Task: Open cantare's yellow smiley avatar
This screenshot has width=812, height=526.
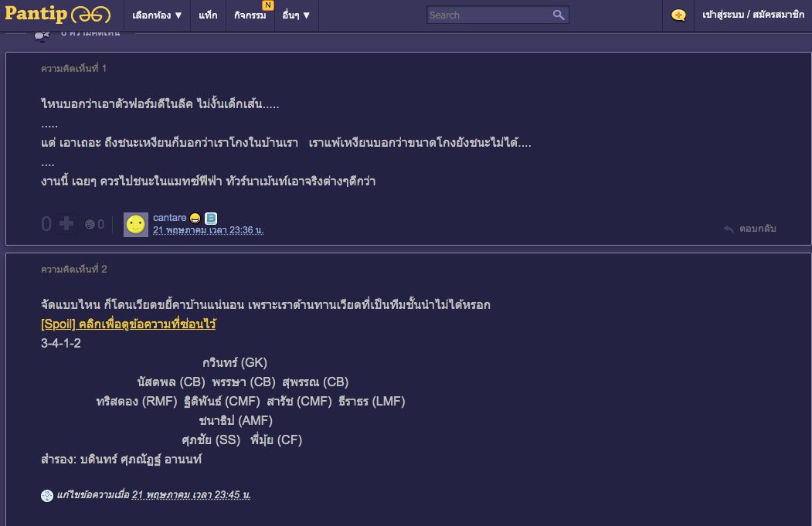Action: click(x=135, y=224)
